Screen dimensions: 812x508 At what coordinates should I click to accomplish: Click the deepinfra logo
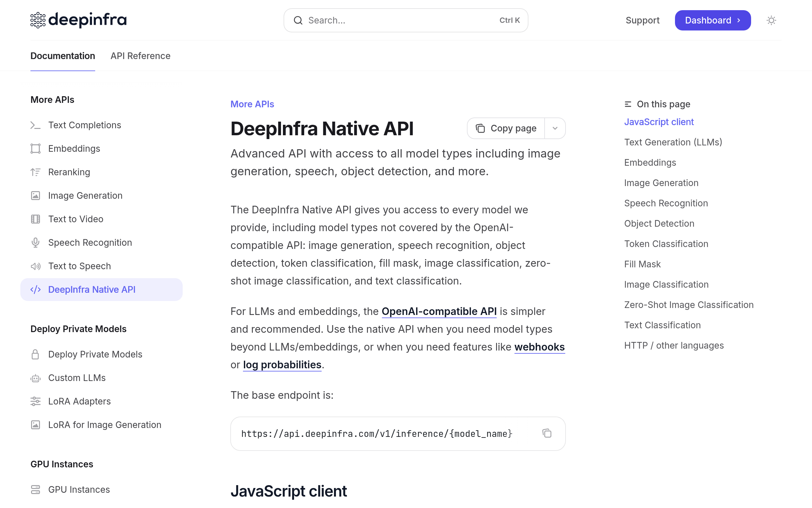(79, 20)
